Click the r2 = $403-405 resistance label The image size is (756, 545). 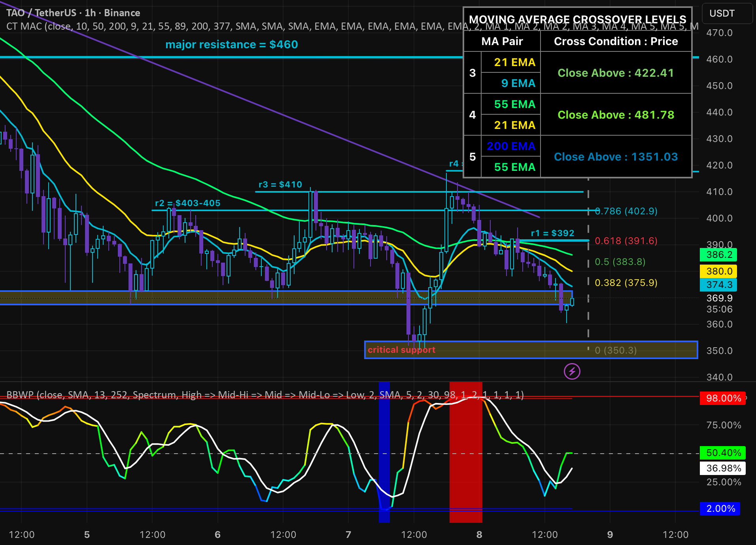[188, 203]
